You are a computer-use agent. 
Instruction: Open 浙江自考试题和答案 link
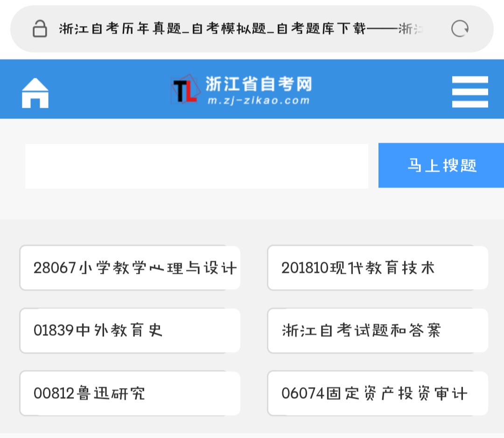pyautogui.click(x=378, y=330)
